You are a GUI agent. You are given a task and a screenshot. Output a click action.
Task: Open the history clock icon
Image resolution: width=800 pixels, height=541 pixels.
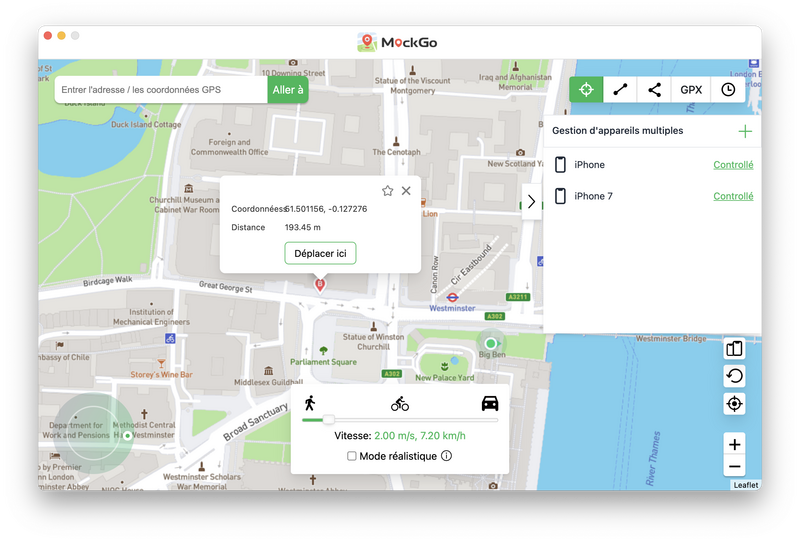(x=728, y=90)
